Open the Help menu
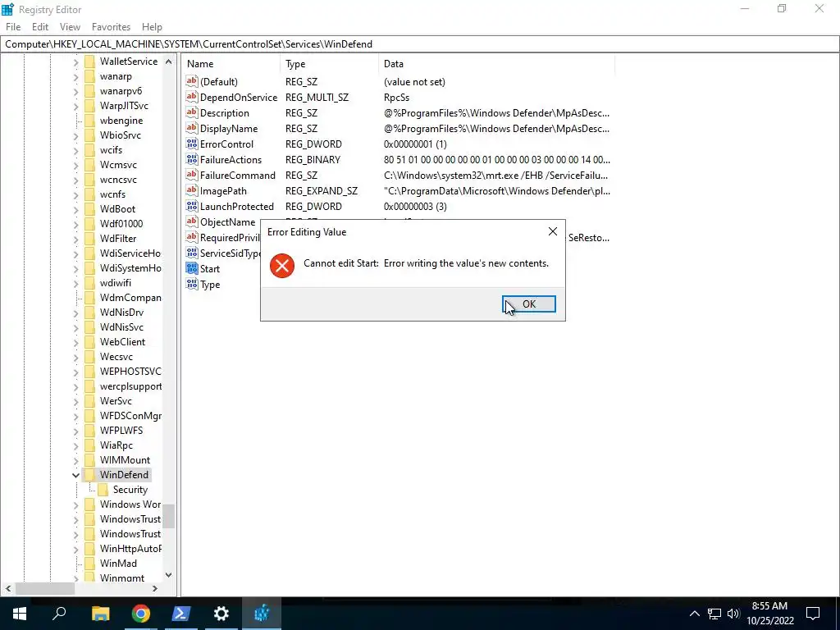This screenshot has width=840, height=630. [x=152, y=27]
